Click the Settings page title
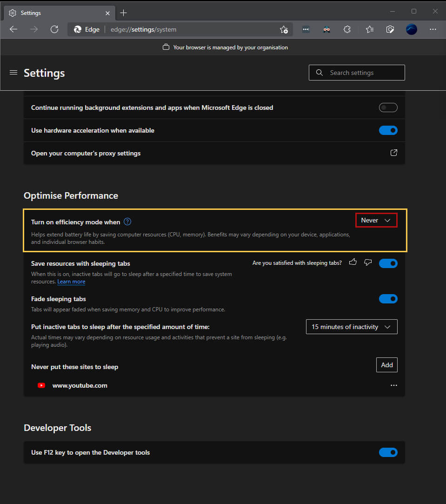The height and width of the screenshot is (504, 446). 44,73
